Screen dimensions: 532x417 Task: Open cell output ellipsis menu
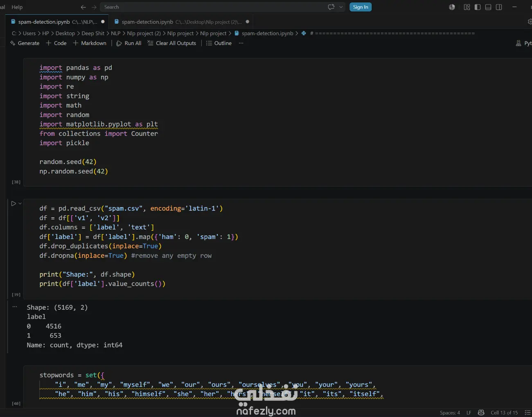[15, 307]
